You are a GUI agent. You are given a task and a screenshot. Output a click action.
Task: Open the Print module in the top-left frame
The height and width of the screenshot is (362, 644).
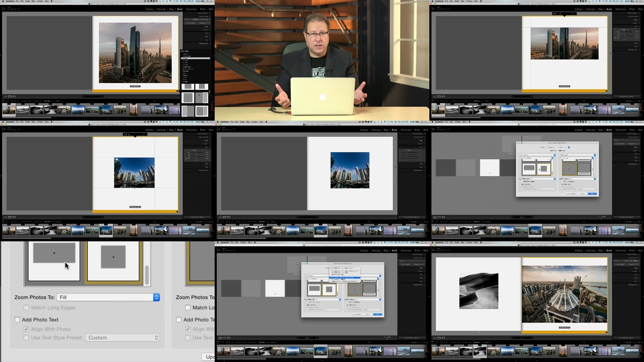click(x=203, y=9)
